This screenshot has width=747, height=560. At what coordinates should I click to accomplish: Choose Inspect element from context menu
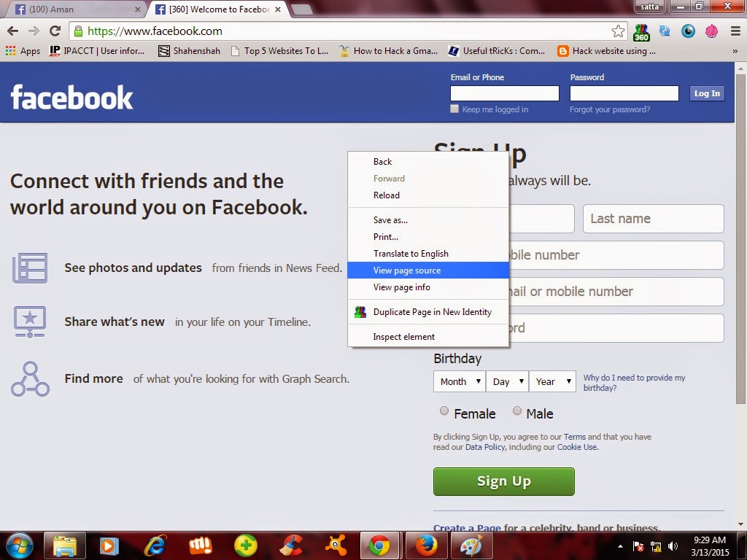[428, 337]
